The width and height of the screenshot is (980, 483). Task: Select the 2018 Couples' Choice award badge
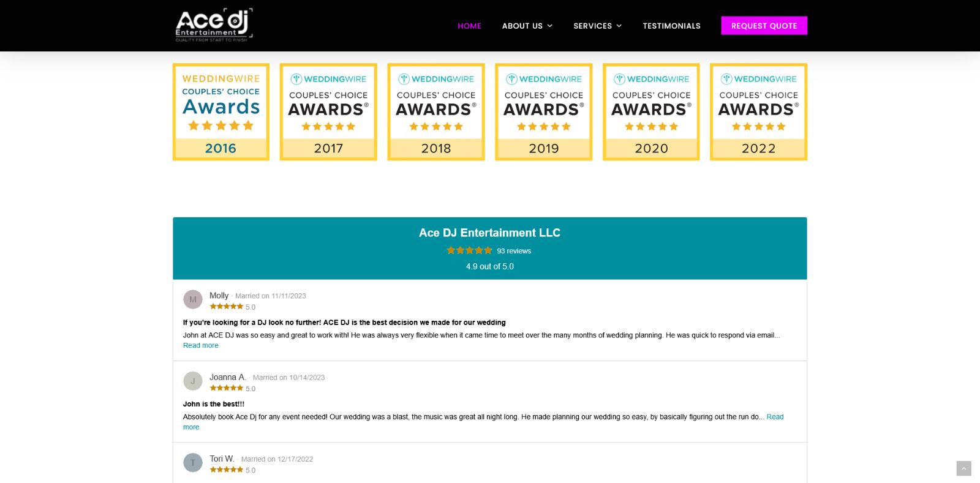tap(436, 112)
